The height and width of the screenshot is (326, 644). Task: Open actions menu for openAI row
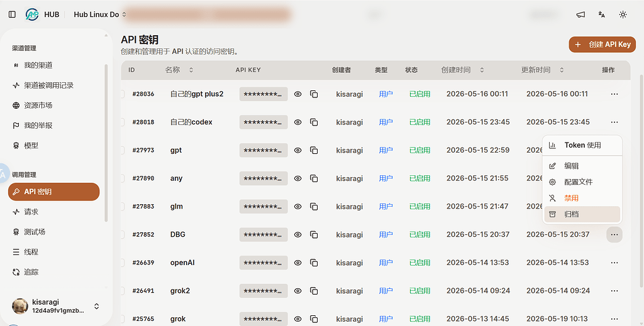614,263
